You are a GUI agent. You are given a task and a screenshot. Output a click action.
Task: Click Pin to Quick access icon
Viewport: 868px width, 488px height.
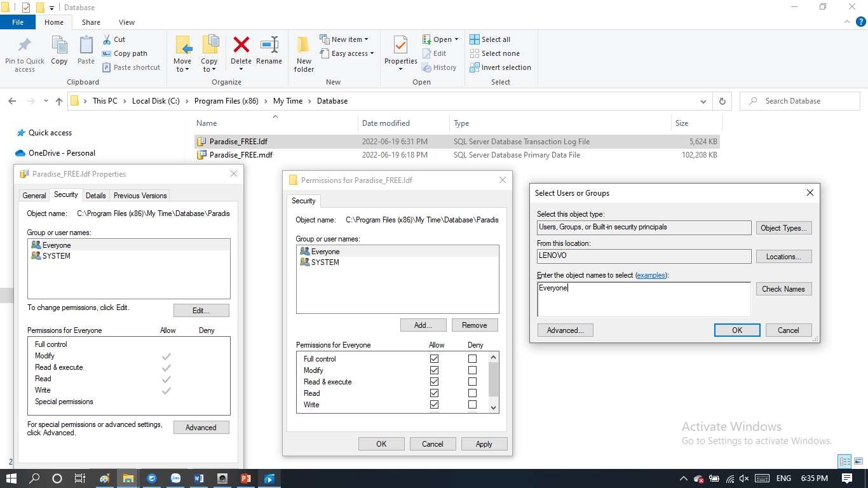[x=25, y=46]
